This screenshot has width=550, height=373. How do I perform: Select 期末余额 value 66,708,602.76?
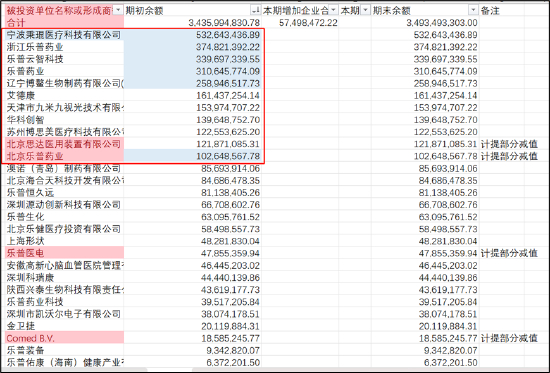click(x=448, y=205)
